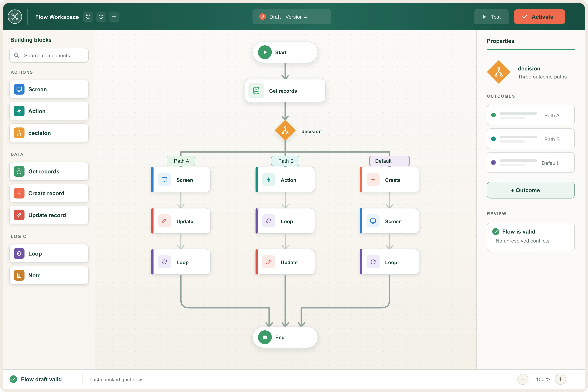Click the plus icon next to redo
Screen dimensions: 588x392
[114, 17]
